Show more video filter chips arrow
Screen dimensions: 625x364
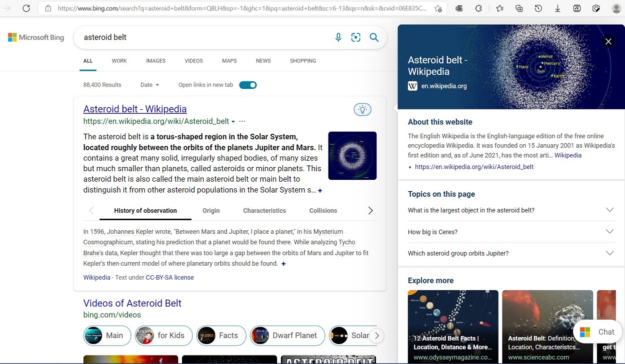pos(377,336)
